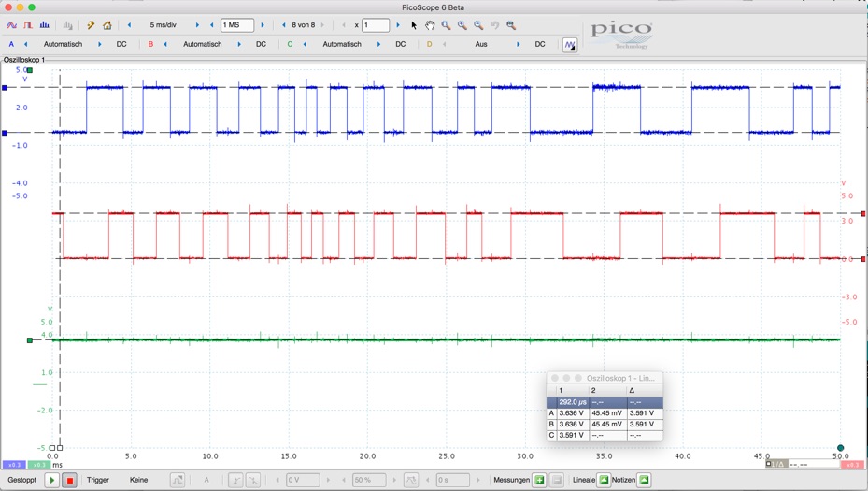The image size is (868, 491).
Task: Open the math channels button
Action: pyautogui.click(x=570, y=44)
